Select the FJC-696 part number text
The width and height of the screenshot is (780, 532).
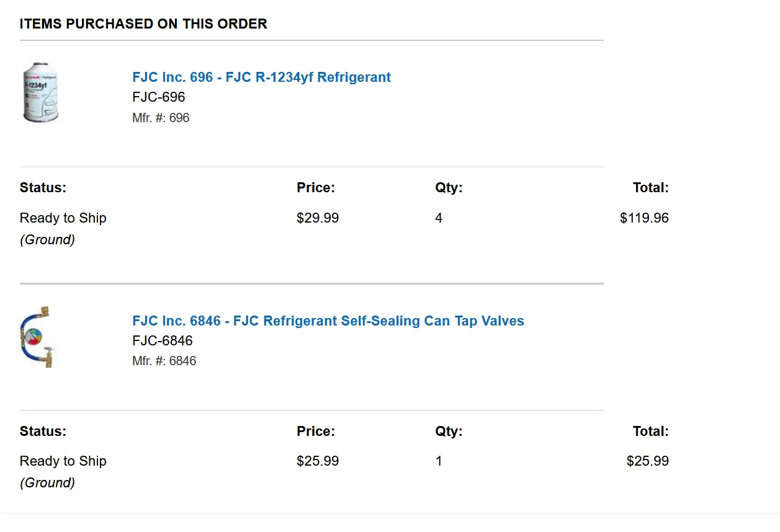159,97
